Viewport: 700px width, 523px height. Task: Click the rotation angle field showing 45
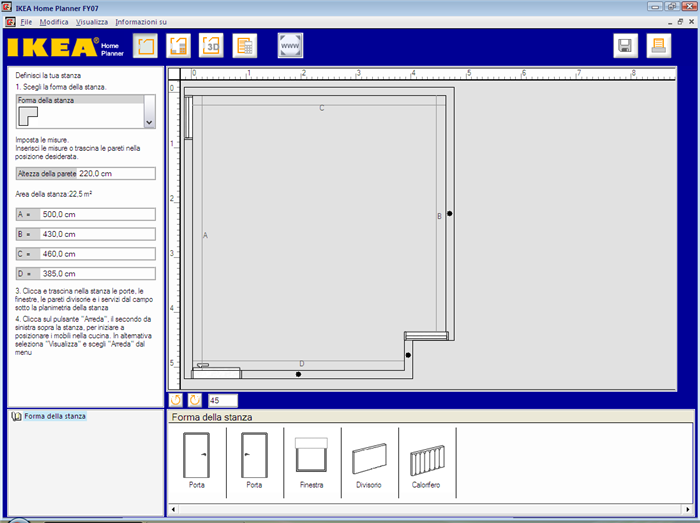pyautogui.click(x=223, y=400)
